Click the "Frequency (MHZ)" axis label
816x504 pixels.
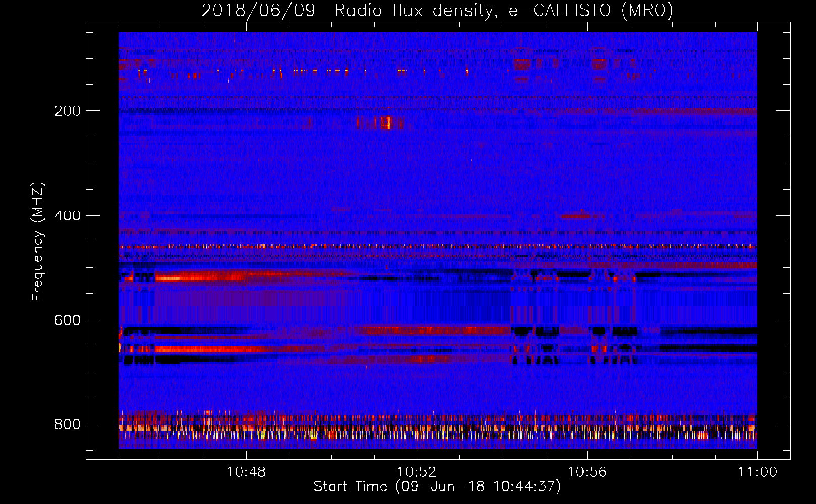38,242
